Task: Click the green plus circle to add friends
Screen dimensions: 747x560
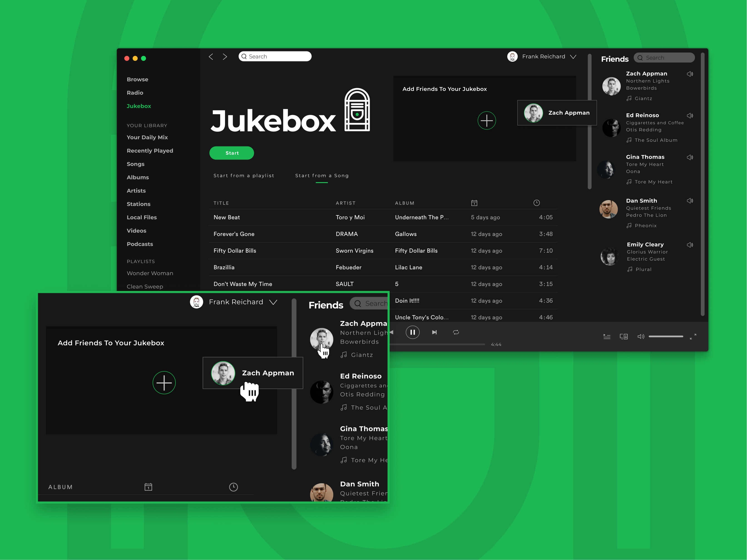Action: click(487, 120)
